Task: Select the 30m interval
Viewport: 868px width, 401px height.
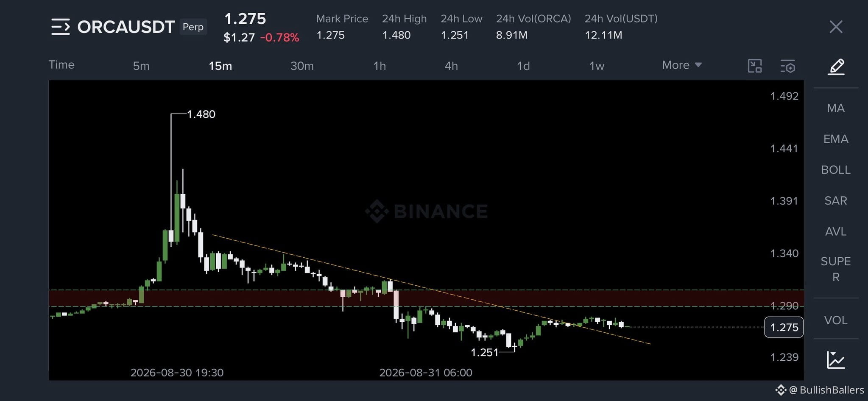Action: tap(302, 66)
